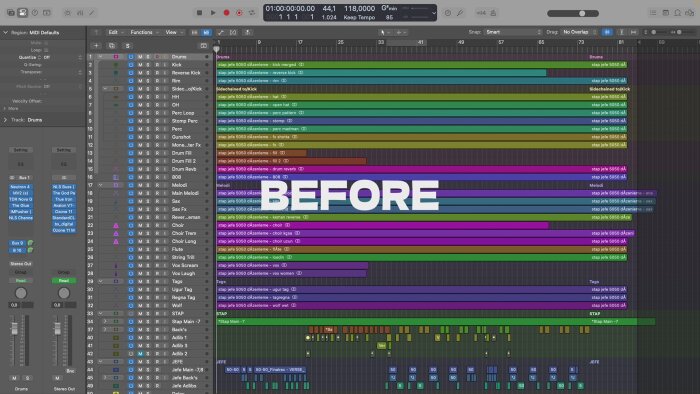Toggle Vertical Auto Zoom icon

(x=621, y=32)
